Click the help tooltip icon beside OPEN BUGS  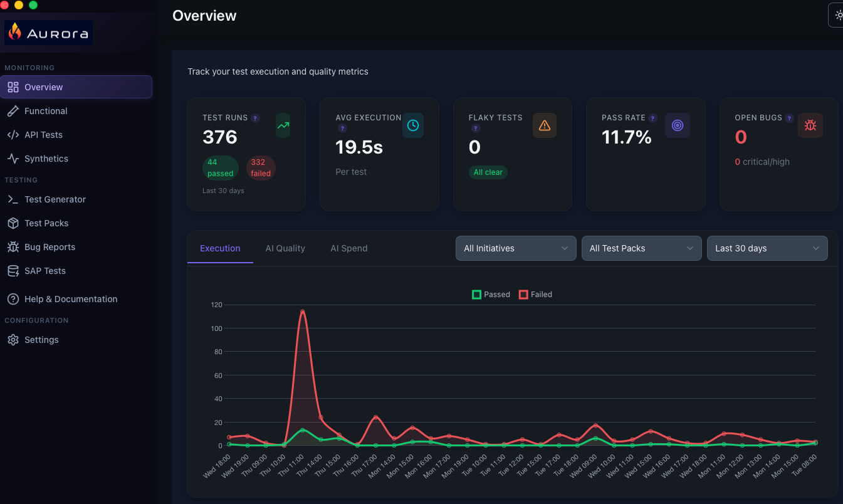(789, 118)
